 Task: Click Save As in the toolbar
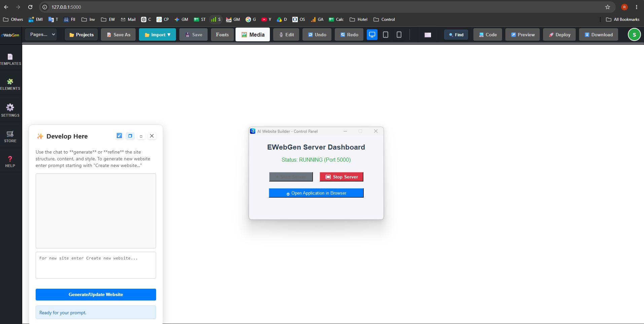point(118,35)
